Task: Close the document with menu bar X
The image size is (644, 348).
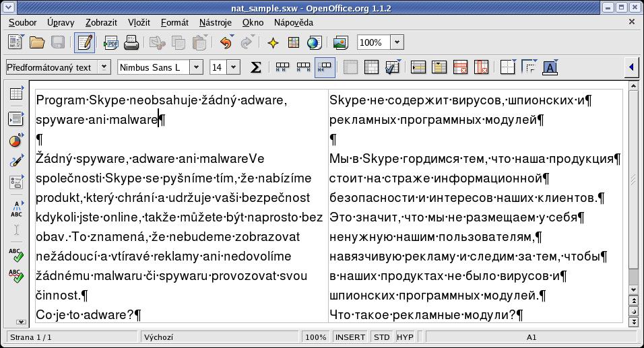Action: [632, 22]
